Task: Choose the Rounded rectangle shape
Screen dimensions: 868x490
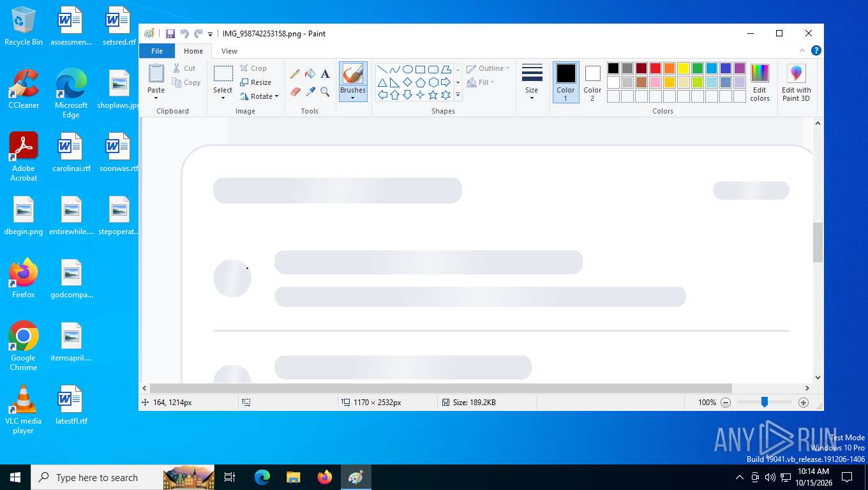Action: [x=433, y=70]
